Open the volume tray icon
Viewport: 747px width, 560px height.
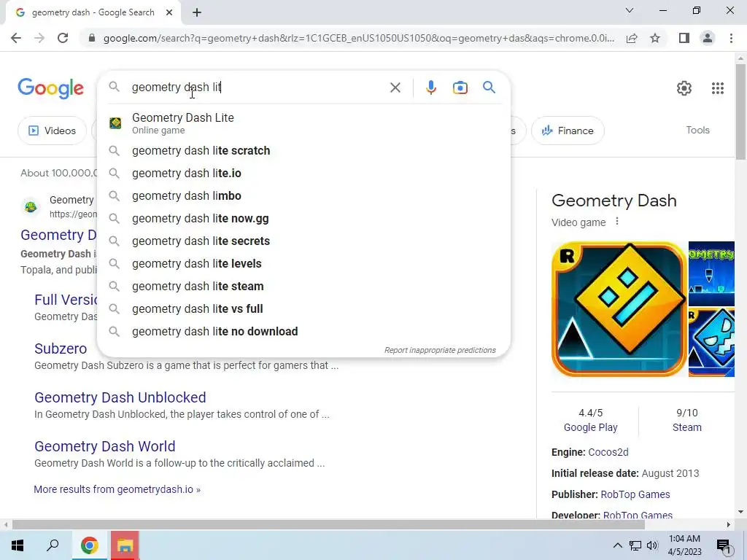point(653,545)
